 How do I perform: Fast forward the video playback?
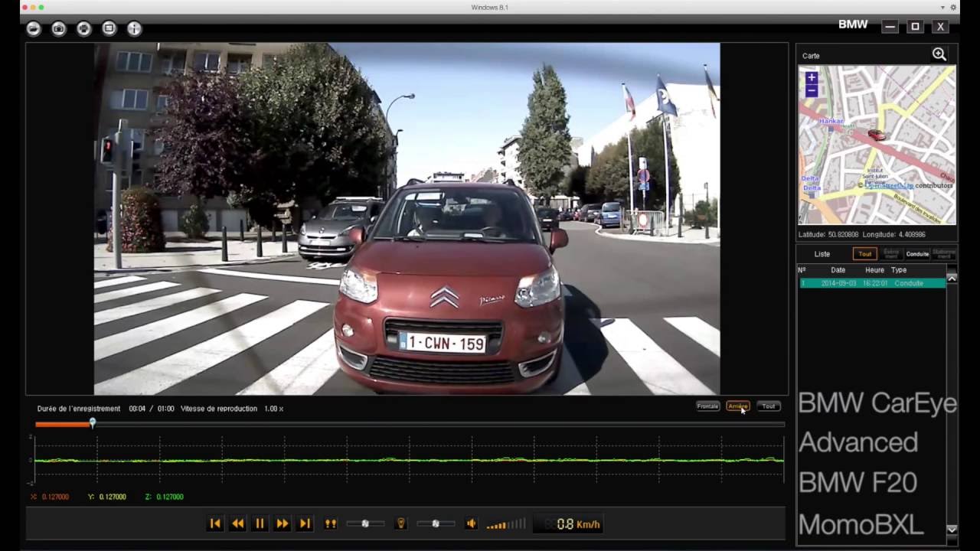pyautogui.click(x=283, y=523)
